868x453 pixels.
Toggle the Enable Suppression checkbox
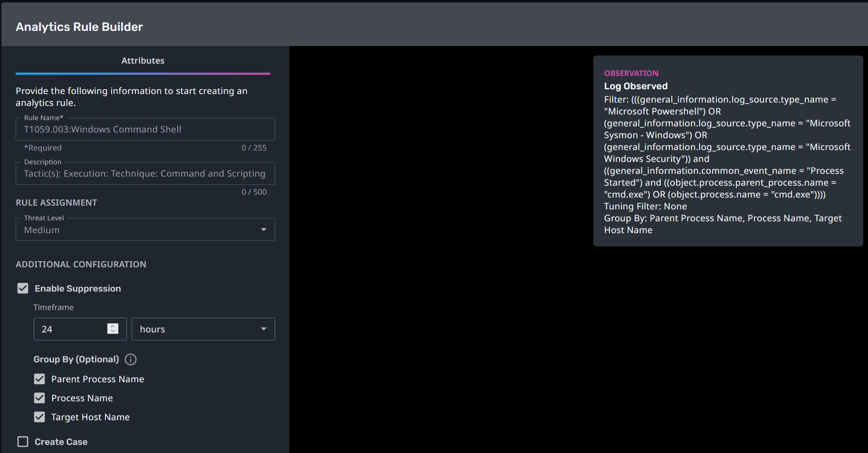[x=23, y=288]
